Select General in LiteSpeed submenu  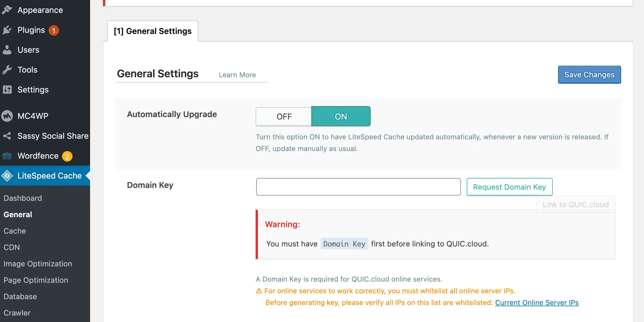point(18,215)
